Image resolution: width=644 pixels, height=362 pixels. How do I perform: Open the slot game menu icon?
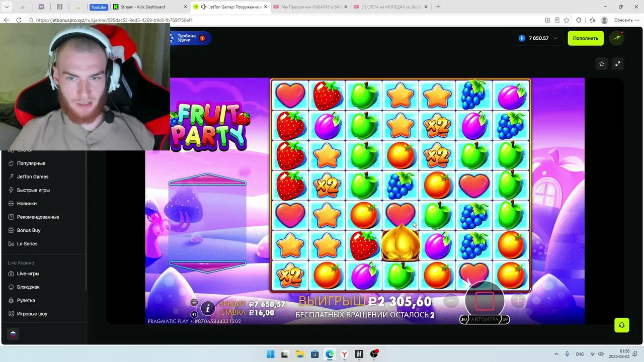[x=194, y=302]
